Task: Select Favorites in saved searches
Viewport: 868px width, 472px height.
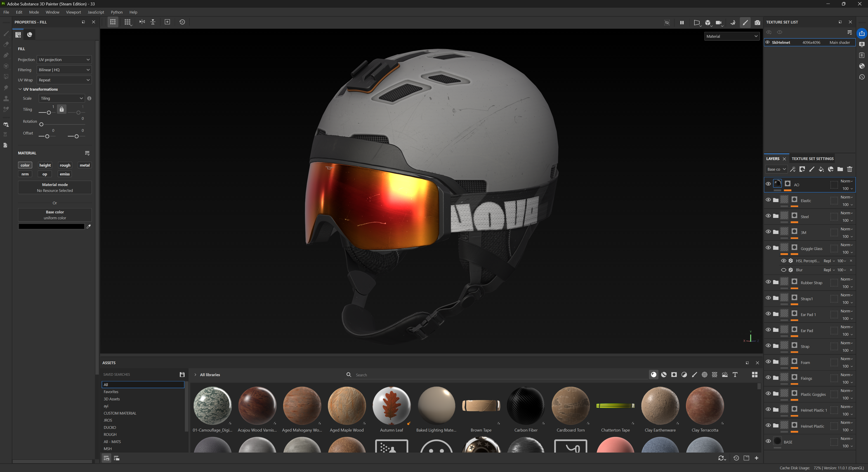Action: click(111, 392)
